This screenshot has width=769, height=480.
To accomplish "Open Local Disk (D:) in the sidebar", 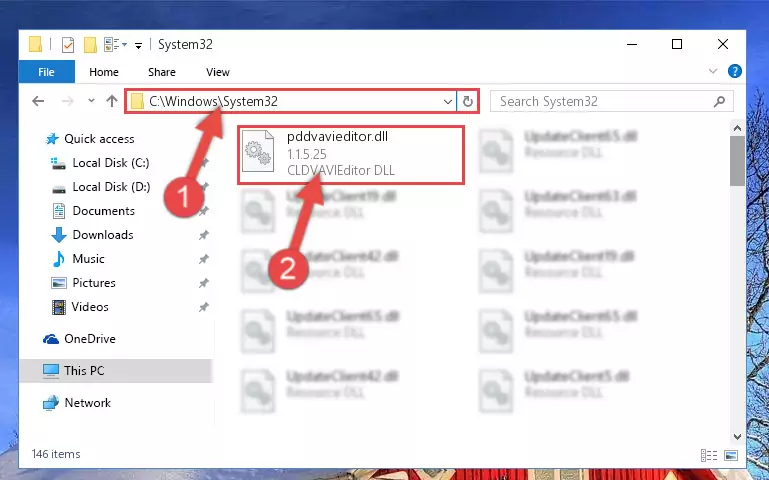I will (111, 187).
